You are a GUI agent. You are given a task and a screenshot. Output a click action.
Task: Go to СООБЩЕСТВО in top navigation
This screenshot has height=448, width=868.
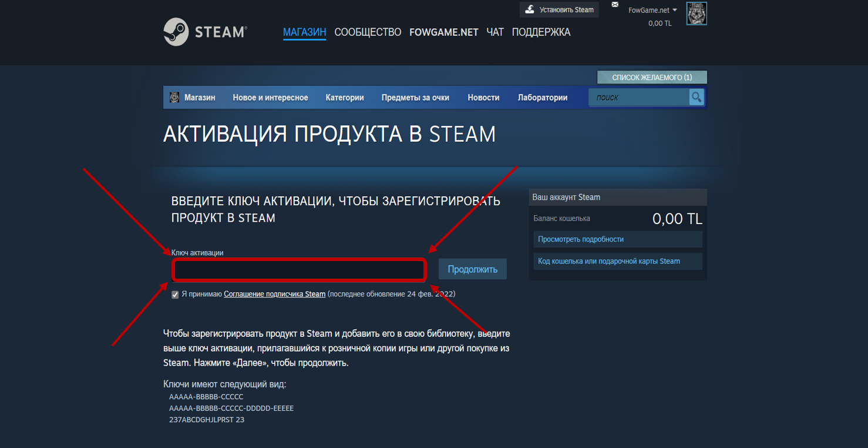368,32
